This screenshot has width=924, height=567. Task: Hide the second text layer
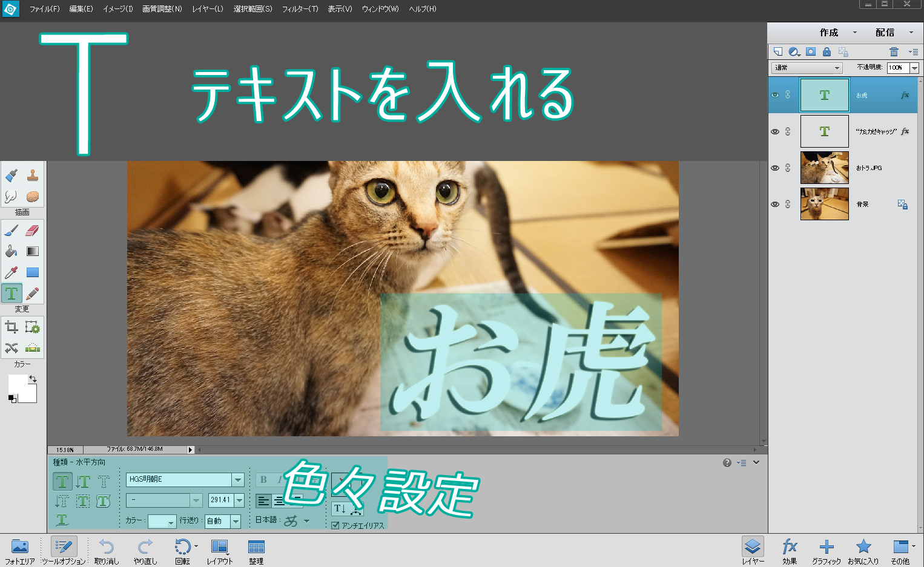click(775, 131)
